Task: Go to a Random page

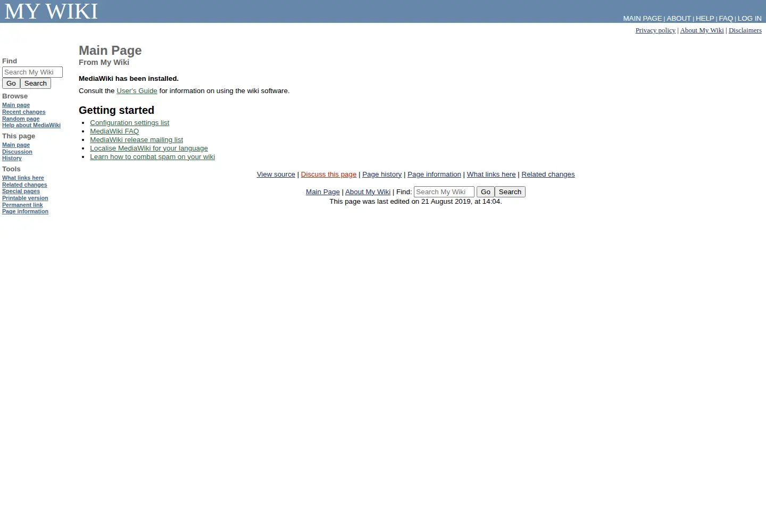Action: click(21, 119)
